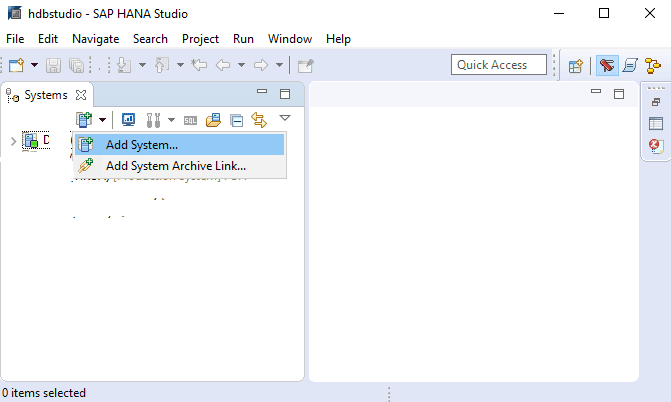Switch to the SAP HANA Development perspective icon
671x402 pixels.
630,66
